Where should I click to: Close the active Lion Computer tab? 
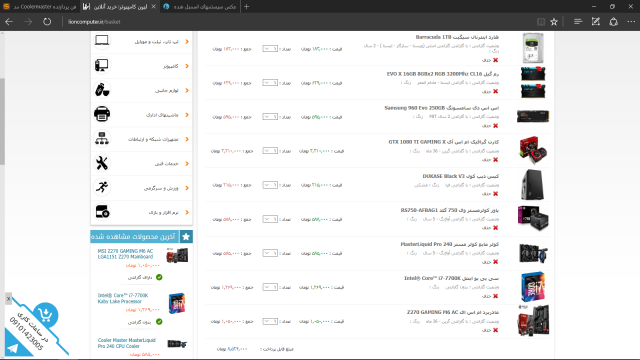click(153, 7)
